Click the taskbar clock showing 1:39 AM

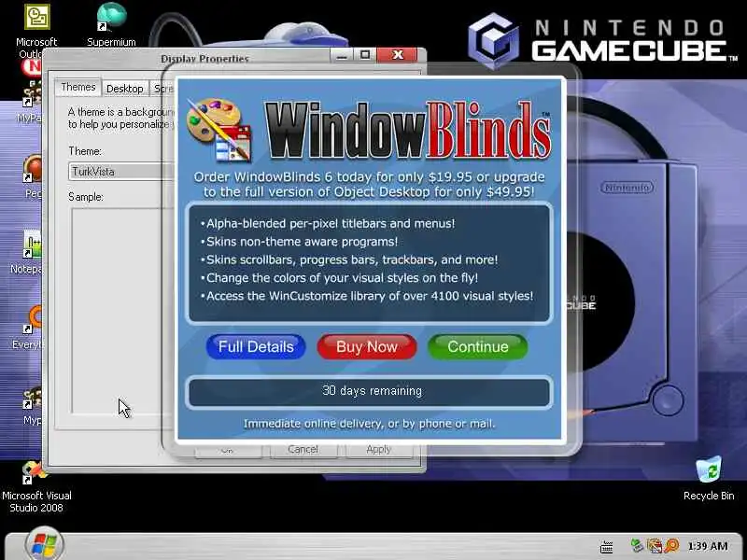tap(708, 546)
